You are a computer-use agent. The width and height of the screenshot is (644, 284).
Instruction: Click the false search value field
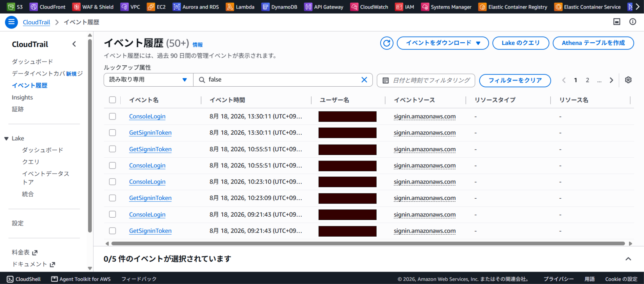pos(283,80)
